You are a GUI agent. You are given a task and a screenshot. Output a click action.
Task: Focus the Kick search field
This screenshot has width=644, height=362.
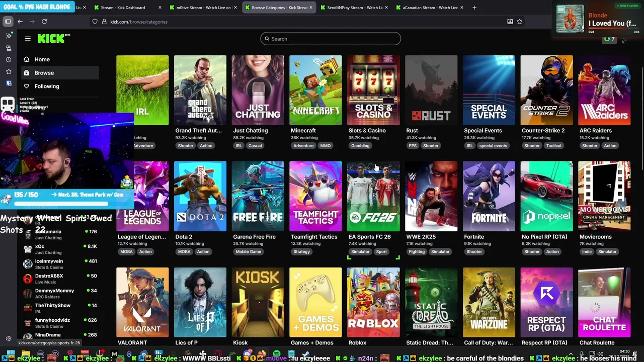[x=331, y=39]
